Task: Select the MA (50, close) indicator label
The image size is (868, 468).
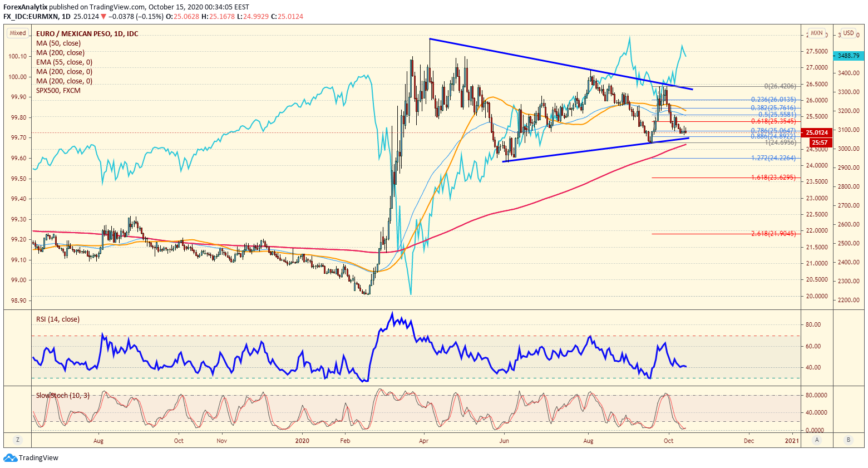Action: (58, 43)
